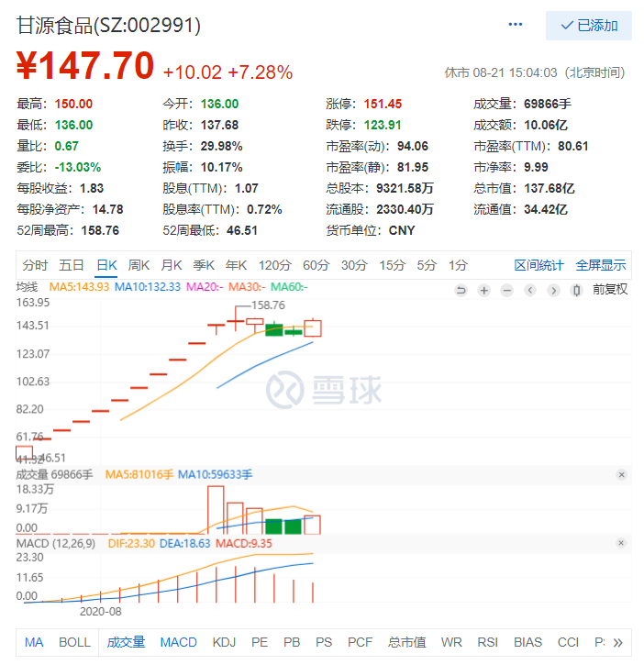This screenshot has height=665, width=644.
Task: Pan chart right with the arrow icon
Action: (553, 290)
